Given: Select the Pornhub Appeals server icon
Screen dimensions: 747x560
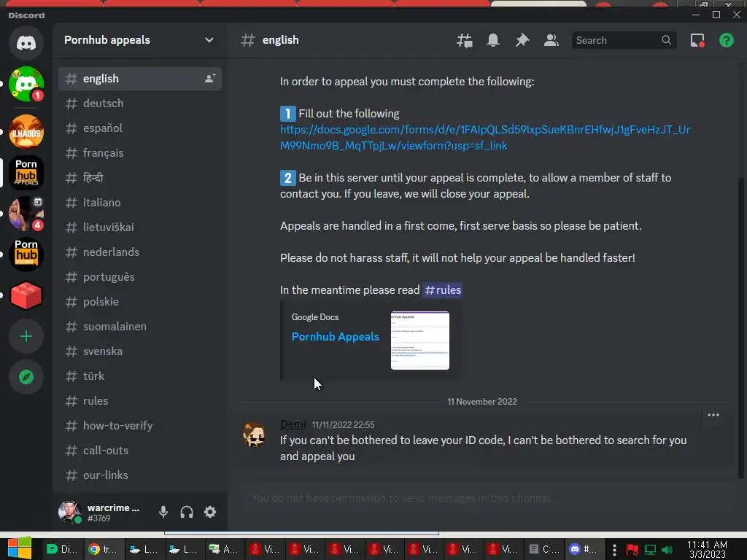Looking at the screenshot, I should (26, 172).
